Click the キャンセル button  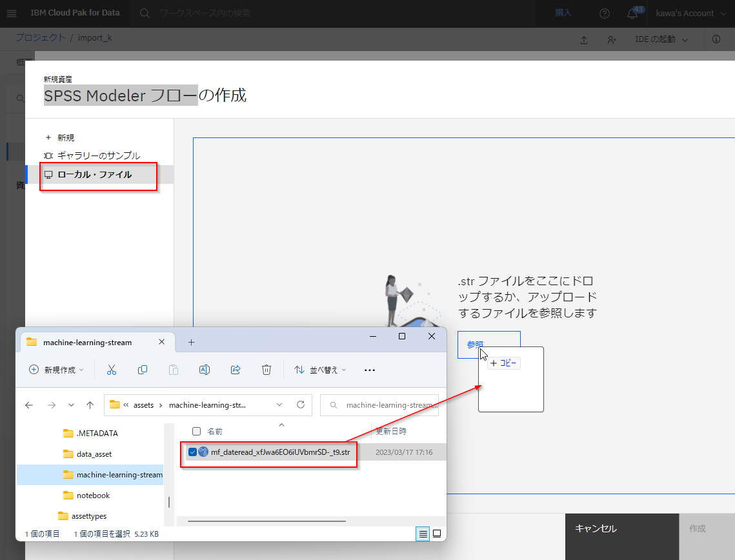[622, 537]
